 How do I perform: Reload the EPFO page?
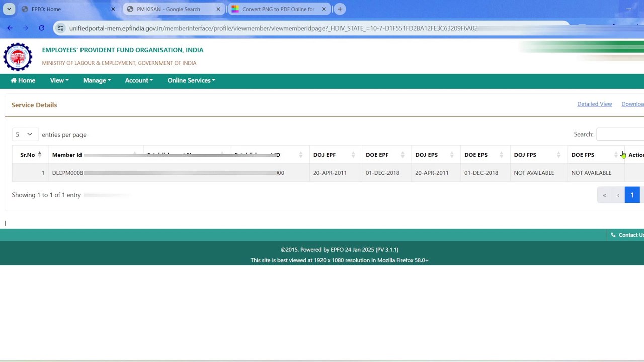(41, 28)
